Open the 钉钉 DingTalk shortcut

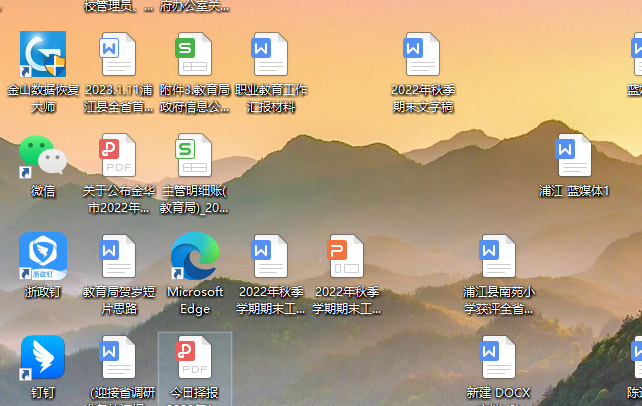pos(43,359)
